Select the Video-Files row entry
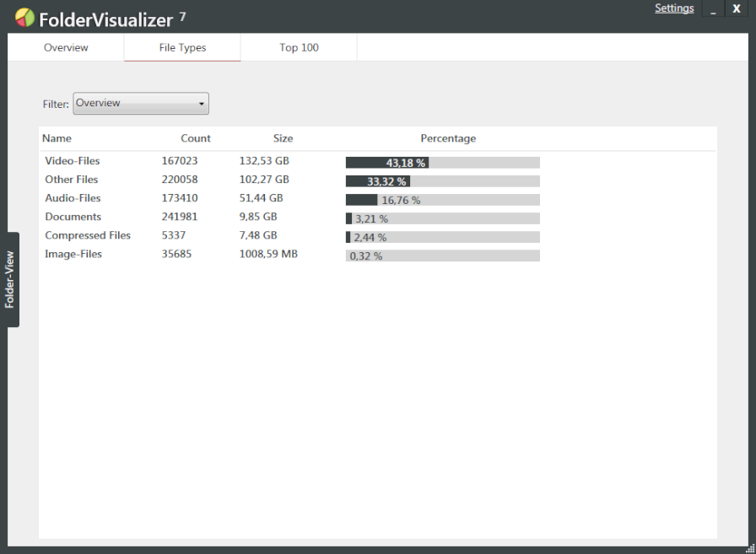 pyautogui.click(x=72, y=160)
